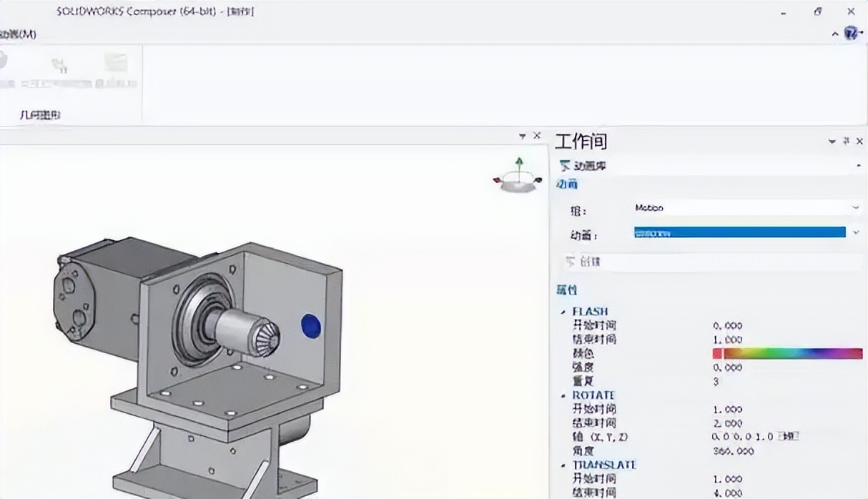Viewport: 868px width, 499px height.
Task: Click the 动画库 (Animation Library) icon
Action: (x=566, y=166)
